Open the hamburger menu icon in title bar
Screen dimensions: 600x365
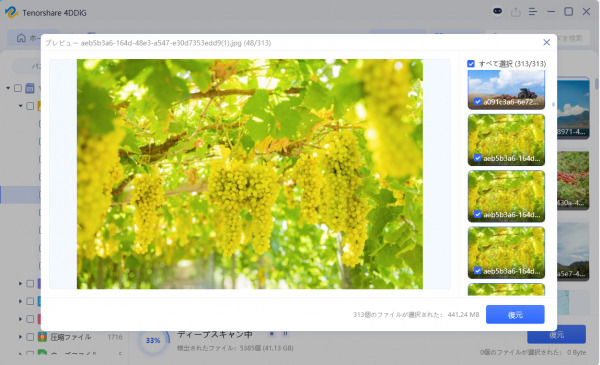tap(533, 12)
